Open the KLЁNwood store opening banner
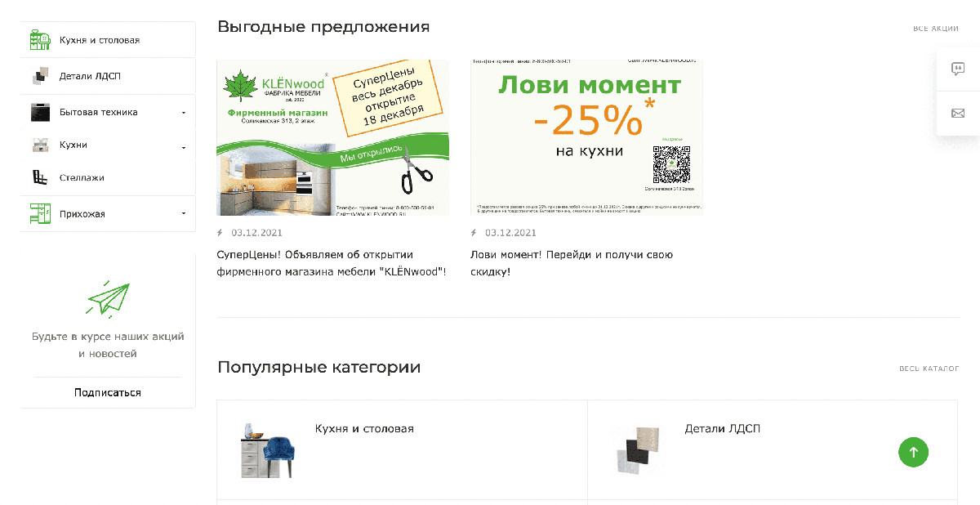Viewport: 980px width, 505px height. click(x=332, y=137)
